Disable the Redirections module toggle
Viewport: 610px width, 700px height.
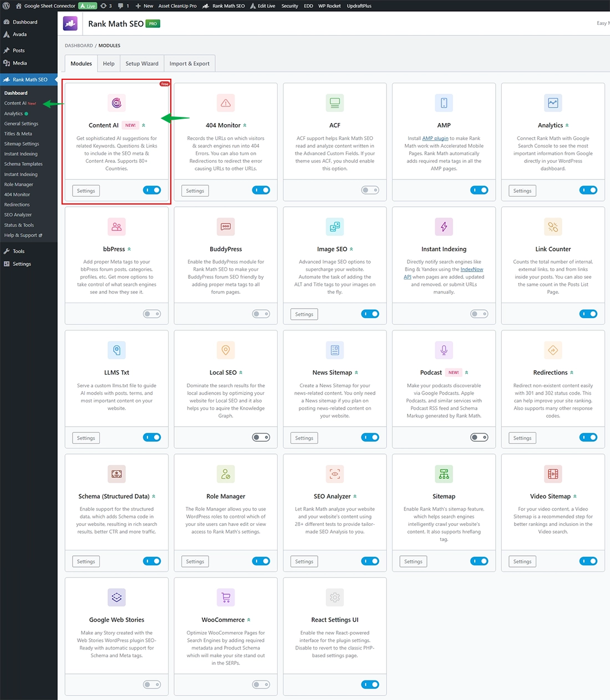click(x=588, y=437)
